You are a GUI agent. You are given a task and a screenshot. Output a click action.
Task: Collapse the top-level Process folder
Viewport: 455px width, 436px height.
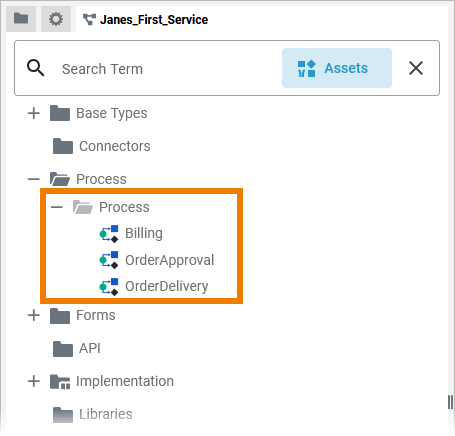[34, 179]
